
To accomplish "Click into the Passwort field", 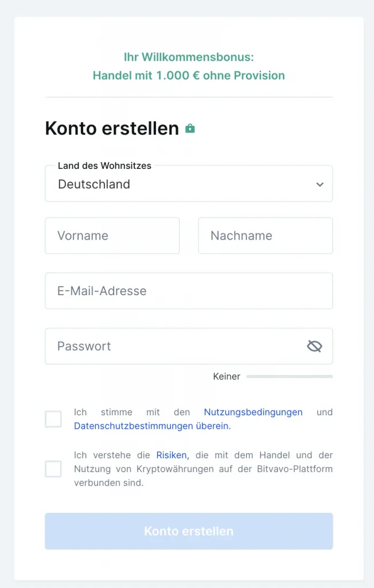I will coord(172,346).
